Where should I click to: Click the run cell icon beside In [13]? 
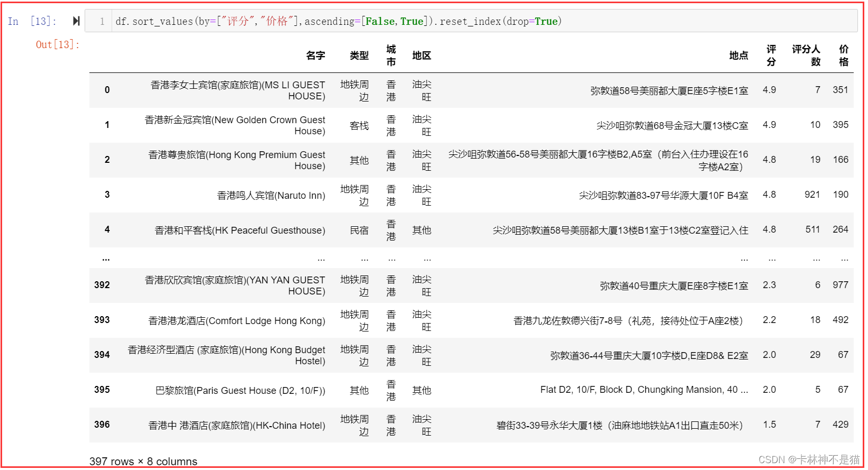coord(76,21)
